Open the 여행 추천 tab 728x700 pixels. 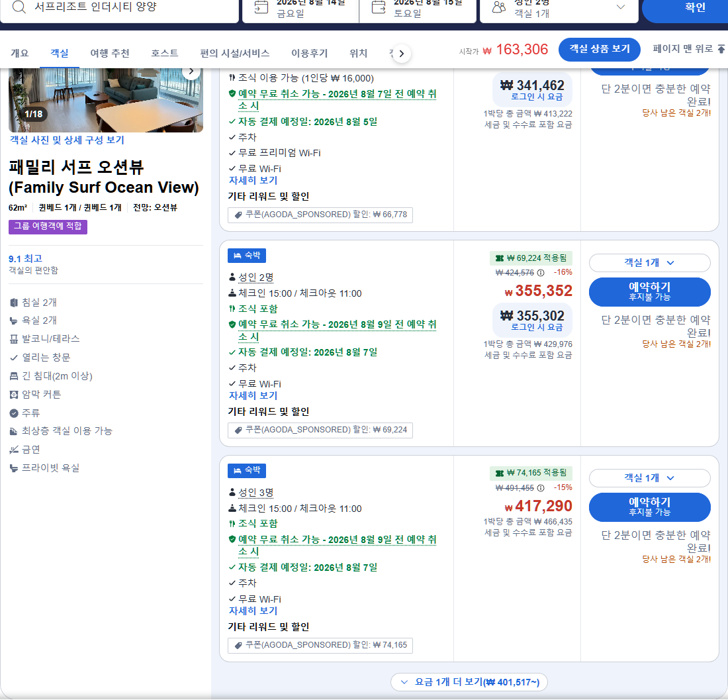(110, 54)
